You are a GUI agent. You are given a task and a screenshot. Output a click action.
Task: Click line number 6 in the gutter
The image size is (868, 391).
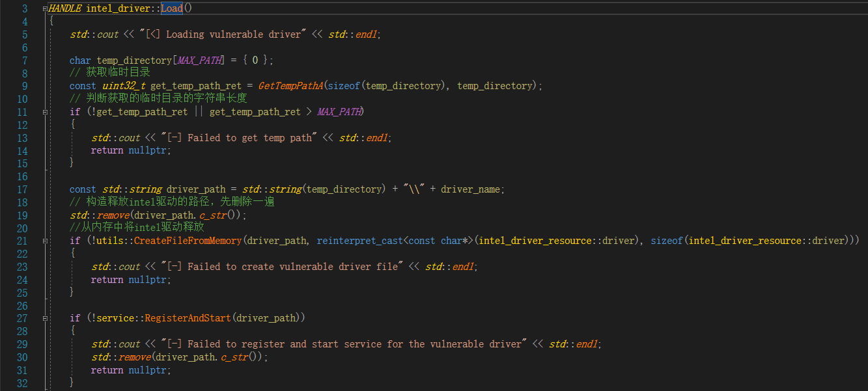pos(25,47)
